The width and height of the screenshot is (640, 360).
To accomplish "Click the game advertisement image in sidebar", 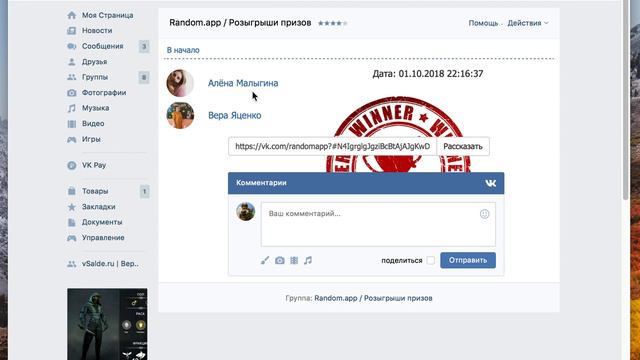I will [x=107, y=324].
